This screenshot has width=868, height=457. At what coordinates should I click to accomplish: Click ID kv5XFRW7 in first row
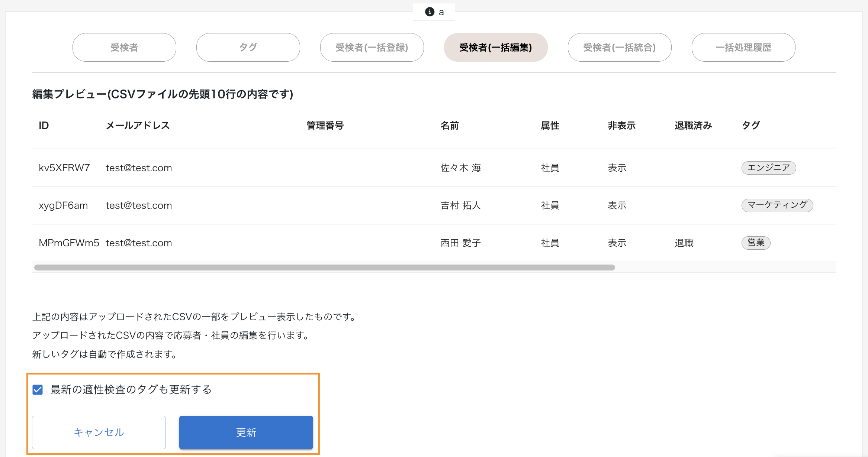pyautogui.click(x=64, y=168)
